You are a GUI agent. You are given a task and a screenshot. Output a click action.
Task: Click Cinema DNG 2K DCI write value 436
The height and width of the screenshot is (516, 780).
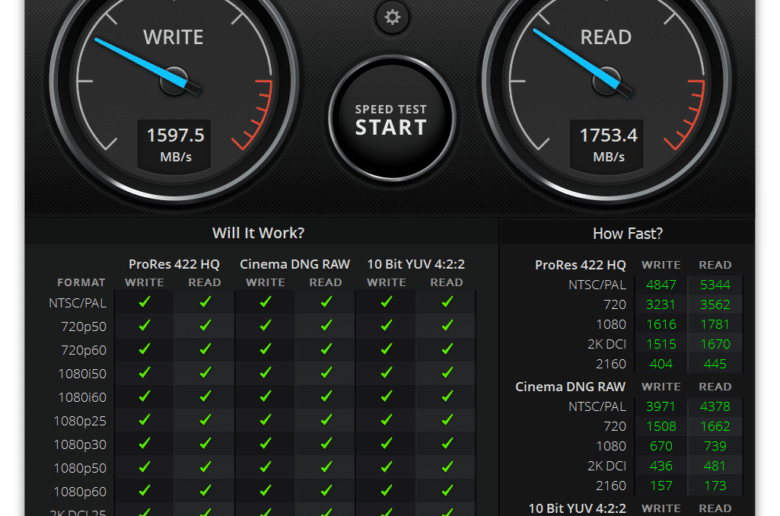661,466
